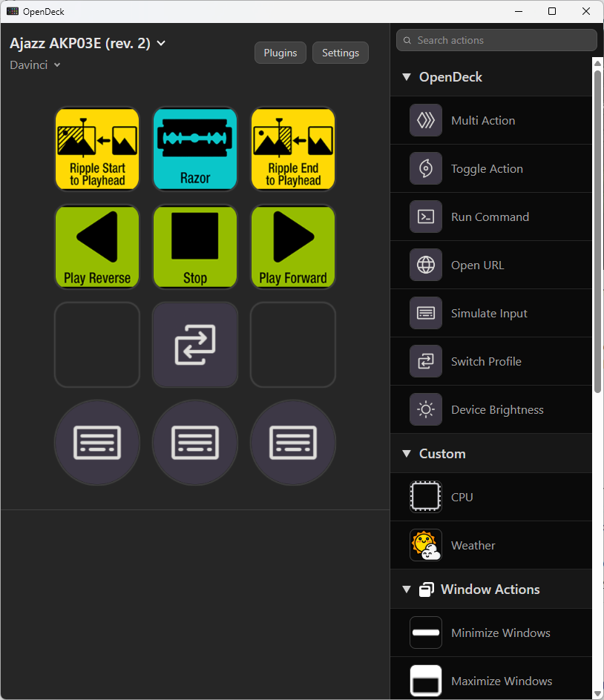Click the Razor key on the deck
604x700 pixels.
(195, 148)
